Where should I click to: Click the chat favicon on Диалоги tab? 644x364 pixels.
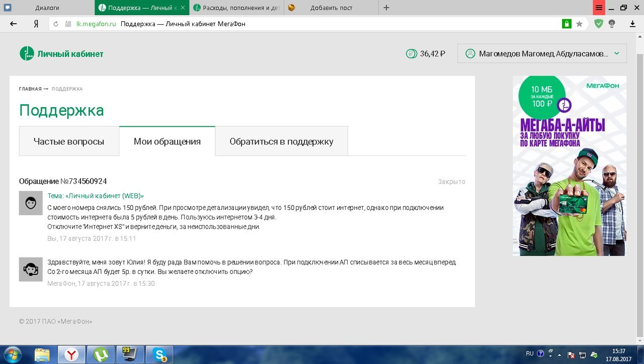[8, 8]
